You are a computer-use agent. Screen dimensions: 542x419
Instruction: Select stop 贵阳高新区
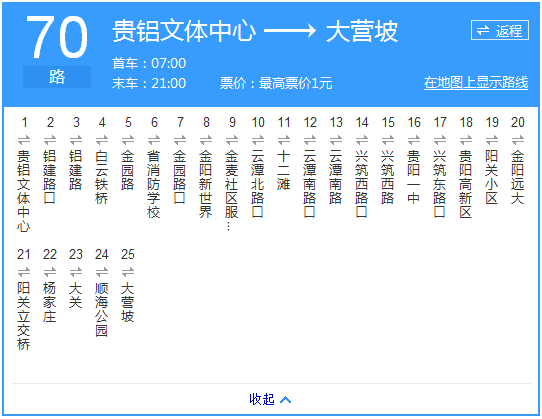(466, 184)
